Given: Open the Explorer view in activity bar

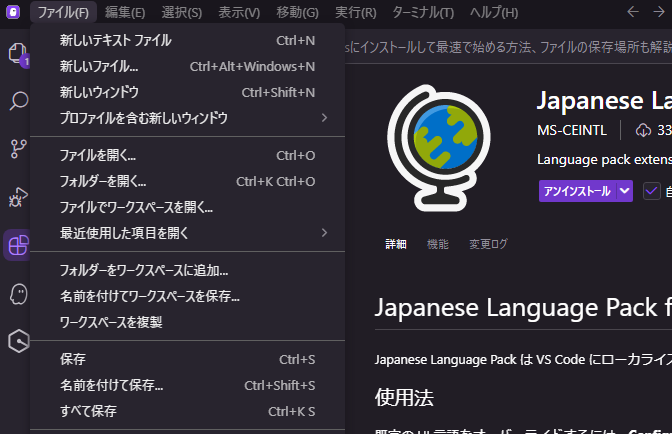Looking at the screenshot, I should point(17,54).
